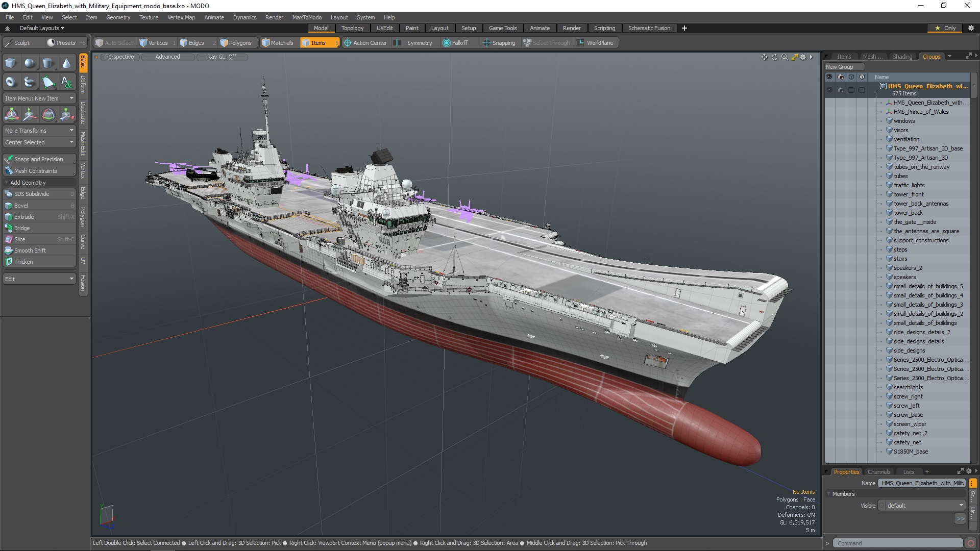Open Default Layouts dropdown
This screenshot has width=980, height=551.
(42, 28)
